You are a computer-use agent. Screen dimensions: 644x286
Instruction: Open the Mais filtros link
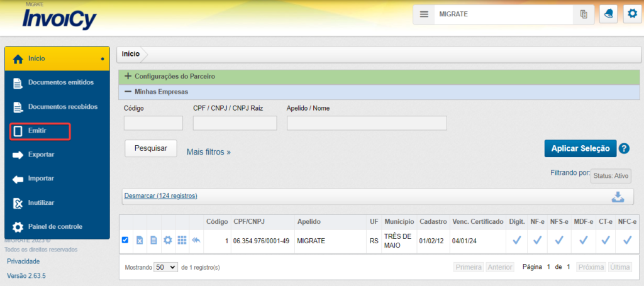[x=209, y=152]
